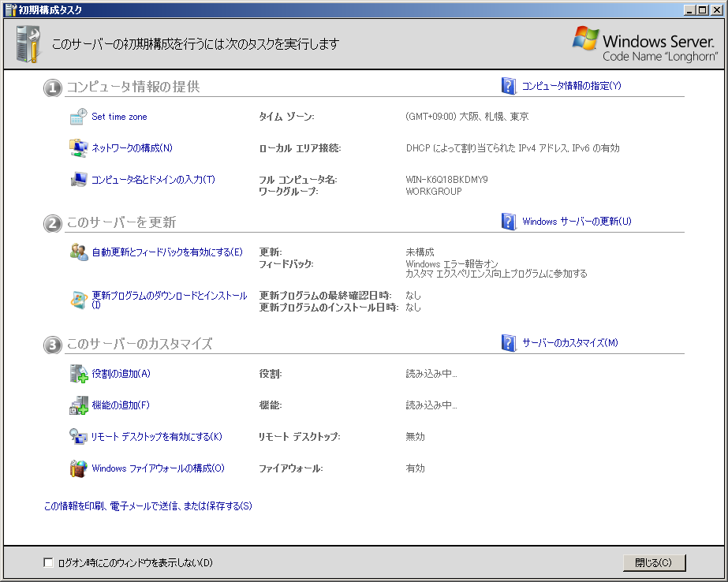Viewport: 728px width, 582px height.
Task: Open Windows ファイアウォールの構成(O) link
Action: point(158,468)
